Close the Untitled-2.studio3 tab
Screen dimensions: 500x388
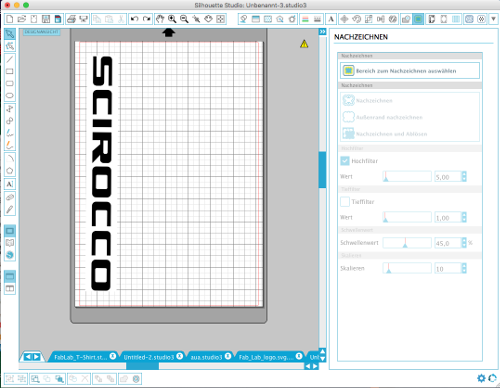(x=180, y=356)
